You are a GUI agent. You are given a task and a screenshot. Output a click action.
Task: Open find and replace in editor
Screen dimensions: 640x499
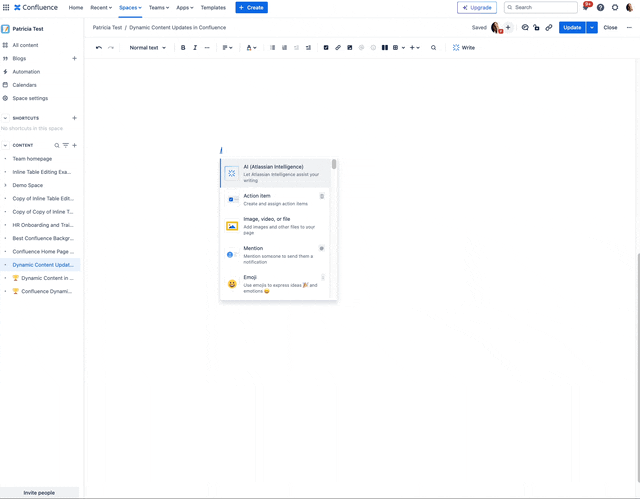(x=433, y=48)
